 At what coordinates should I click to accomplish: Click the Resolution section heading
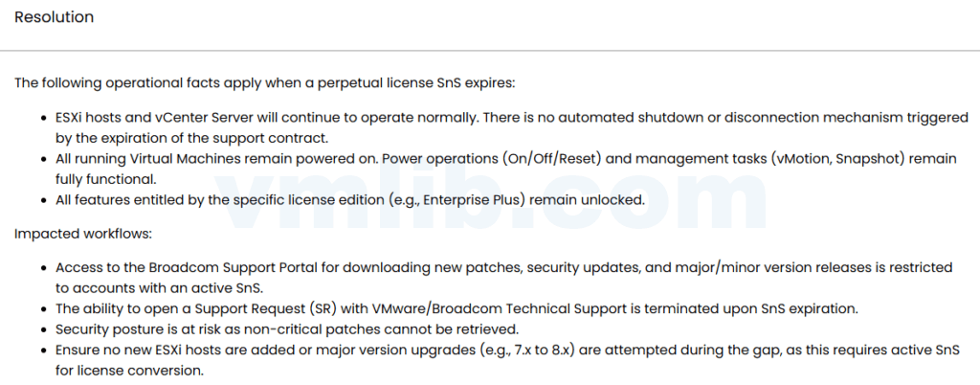point(54,17)
